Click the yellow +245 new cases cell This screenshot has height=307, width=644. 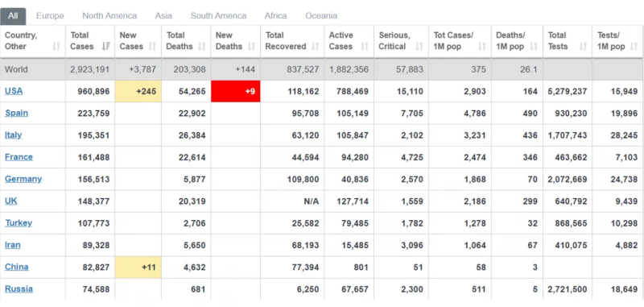click(x=138, y=91)
